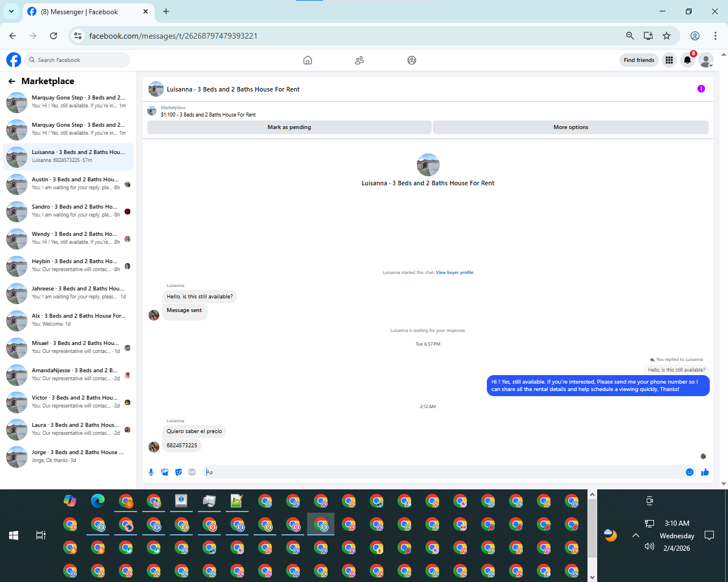Open the Windows notification center icon
The image size is (728, 582).
click(x=709, y=535)
